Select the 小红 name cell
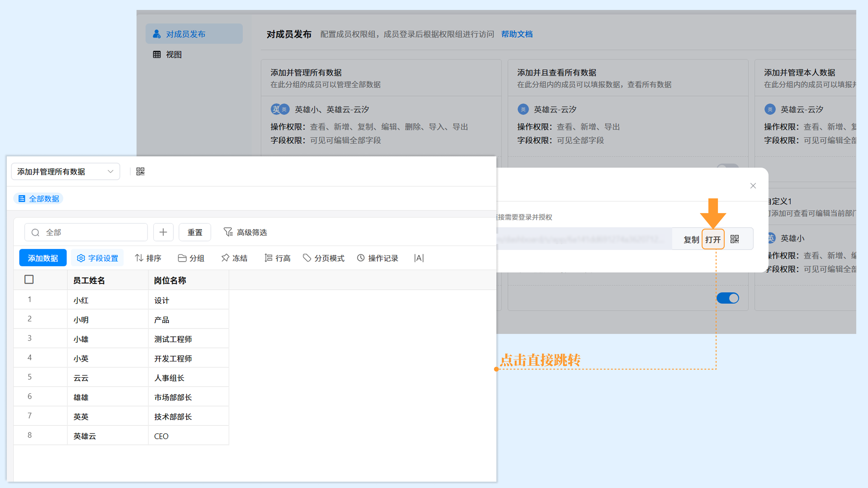The width and height of the screenshot is (868, 488). tap(108, 300)
